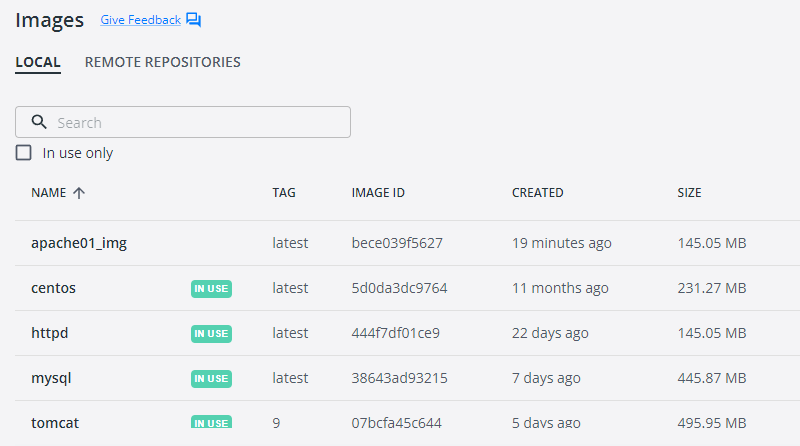This screenshot has width=800, height=446.
Task: Select the centos image name
Action: click(x=53, y=288)
